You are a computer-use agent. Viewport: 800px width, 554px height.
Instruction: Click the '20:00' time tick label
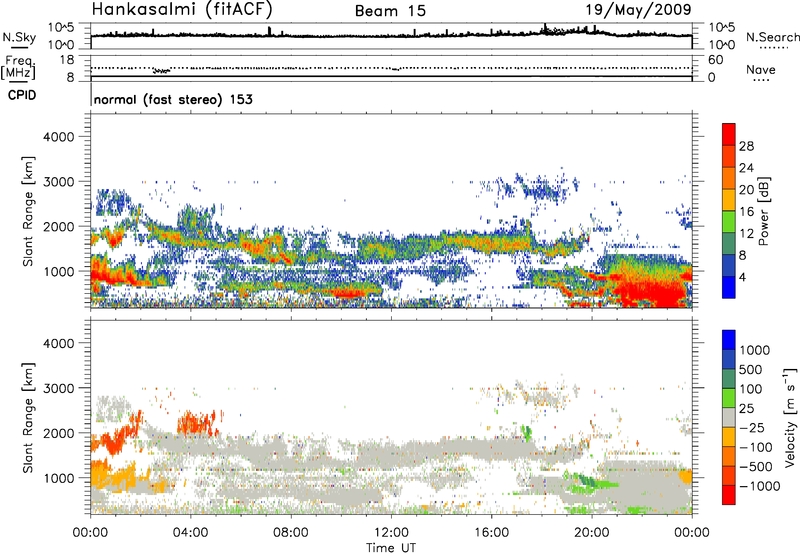coord(592,533)
